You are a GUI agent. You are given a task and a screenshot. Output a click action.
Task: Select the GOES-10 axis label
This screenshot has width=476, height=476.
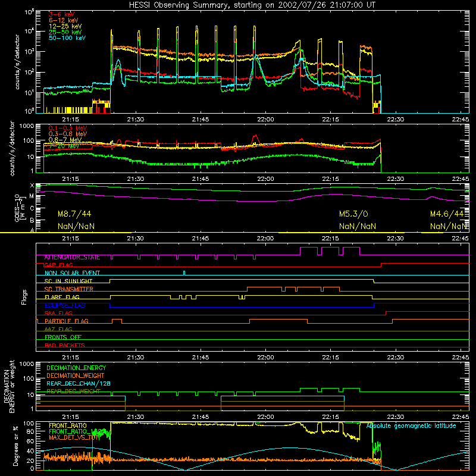20,208
